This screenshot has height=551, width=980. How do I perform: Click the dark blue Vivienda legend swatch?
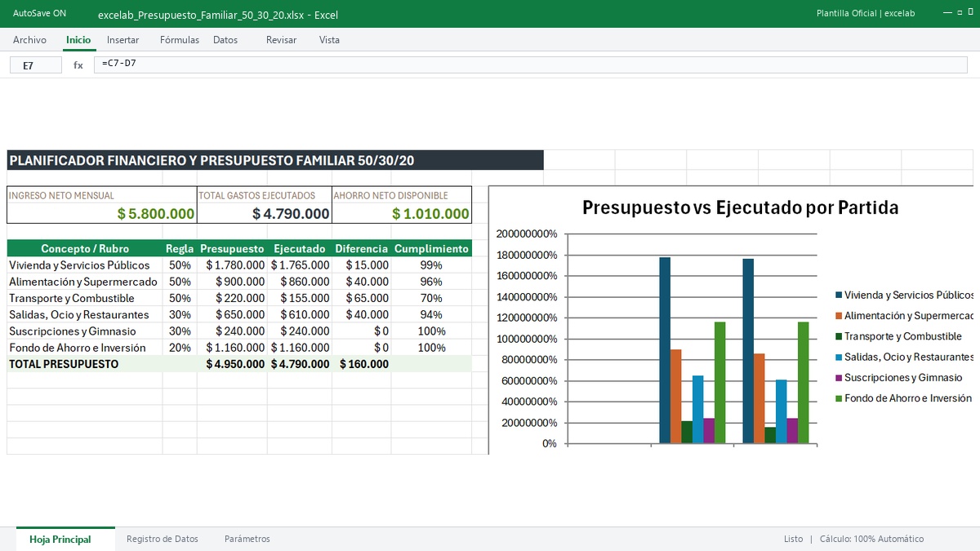(x=839, y=295)
